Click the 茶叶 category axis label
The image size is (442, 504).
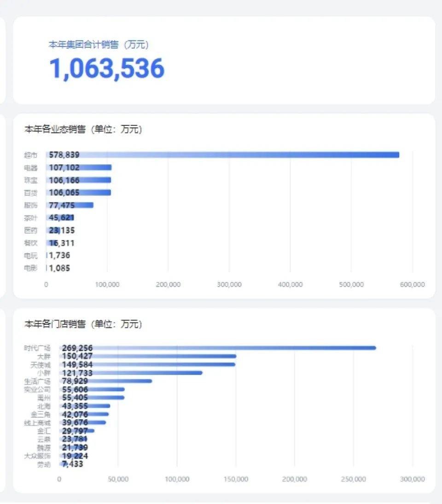[31, 218]
